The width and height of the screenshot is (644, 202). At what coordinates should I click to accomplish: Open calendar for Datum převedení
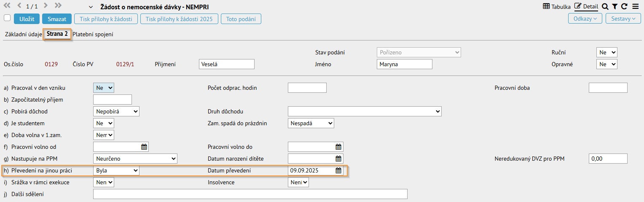point(338,170)
